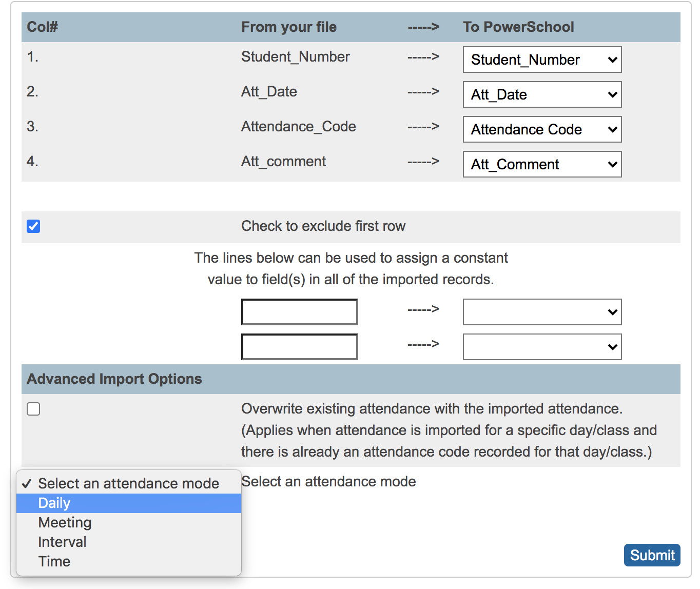The height and width of the screenshot is (589, 700).
Task: Select the Time attendance mode option
Action: point(54,562)
